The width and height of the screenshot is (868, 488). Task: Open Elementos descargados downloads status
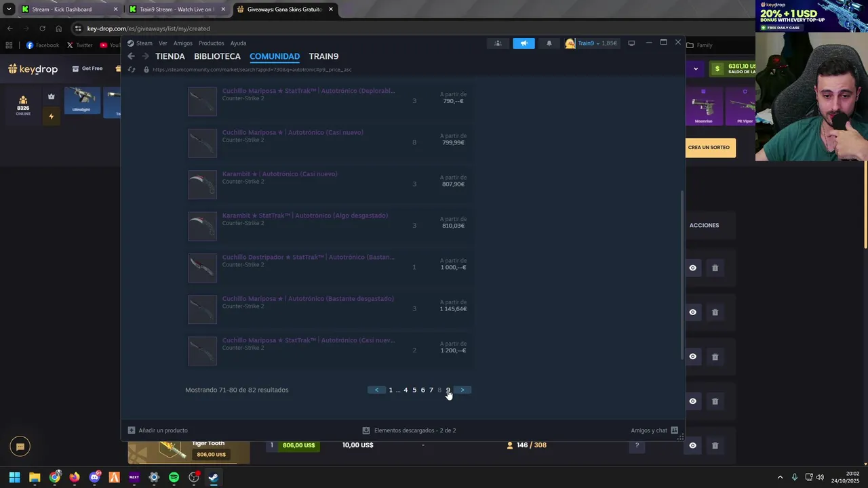coord(409,430)
